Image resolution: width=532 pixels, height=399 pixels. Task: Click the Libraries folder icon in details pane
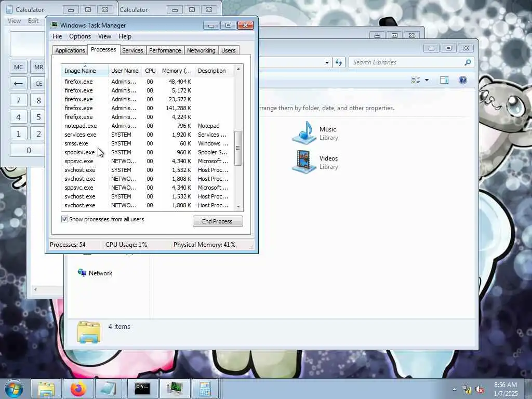tap(89, 332)
